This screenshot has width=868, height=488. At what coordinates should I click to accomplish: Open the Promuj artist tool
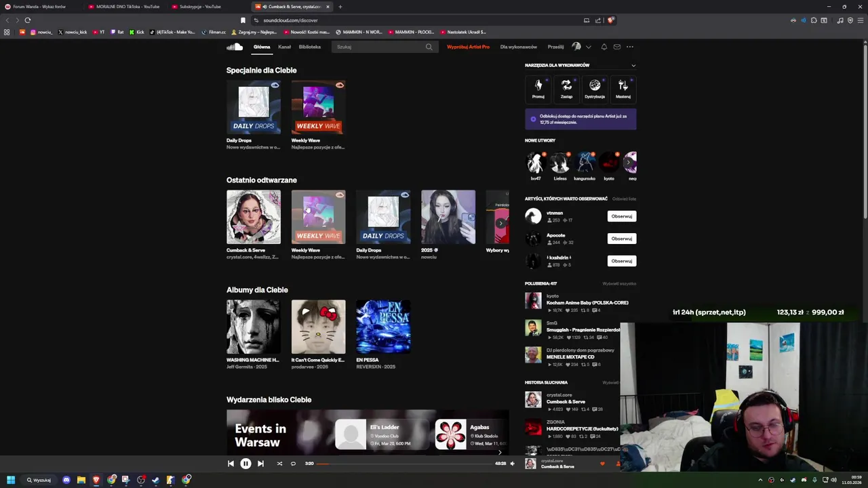(538, 88)
